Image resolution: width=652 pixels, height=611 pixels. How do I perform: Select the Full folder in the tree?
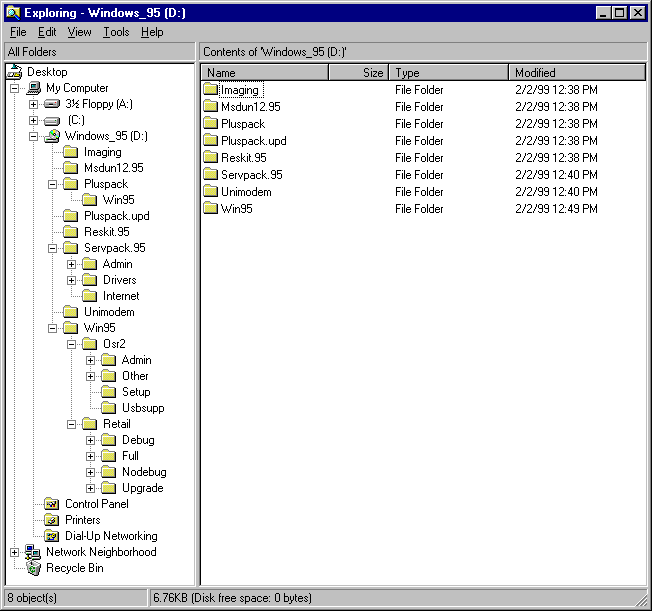tap(130, 456)
